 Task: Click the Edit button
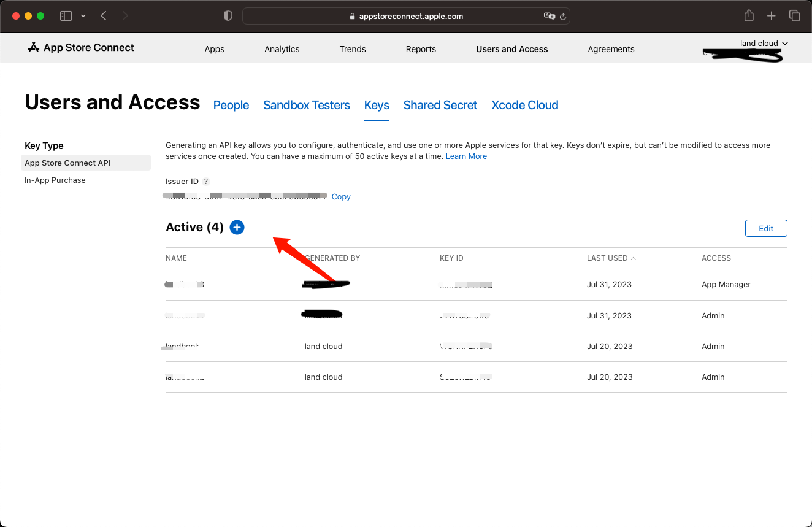pyautogui.click(x=766, y=228)
